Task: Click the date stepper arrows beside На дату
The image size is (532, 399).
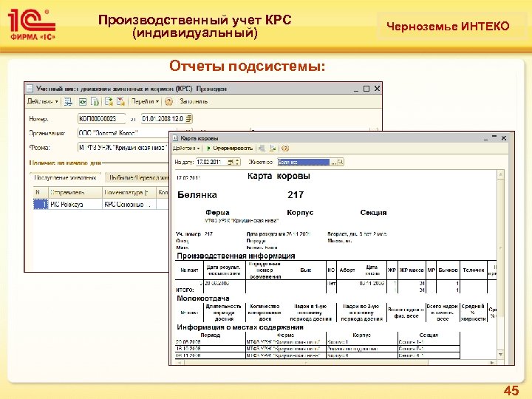Action: 237,162
